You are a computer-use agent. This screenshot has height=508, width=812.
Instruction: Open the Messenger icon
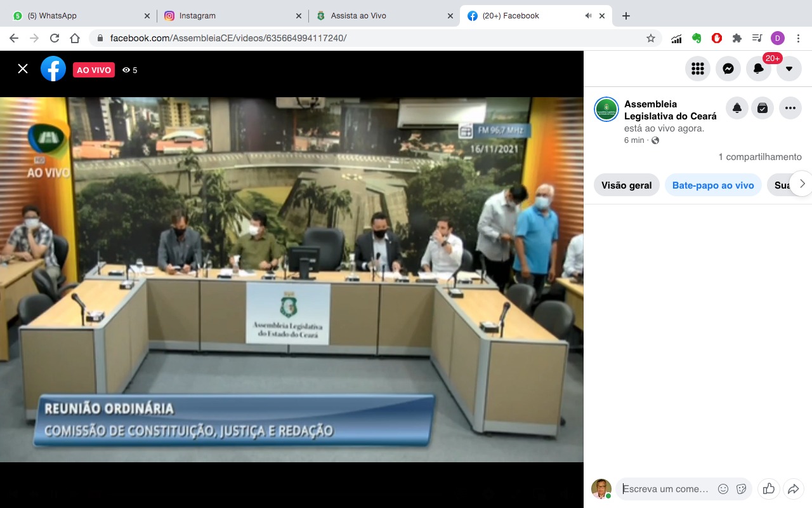pyautogui.click(x=728, y=69)
